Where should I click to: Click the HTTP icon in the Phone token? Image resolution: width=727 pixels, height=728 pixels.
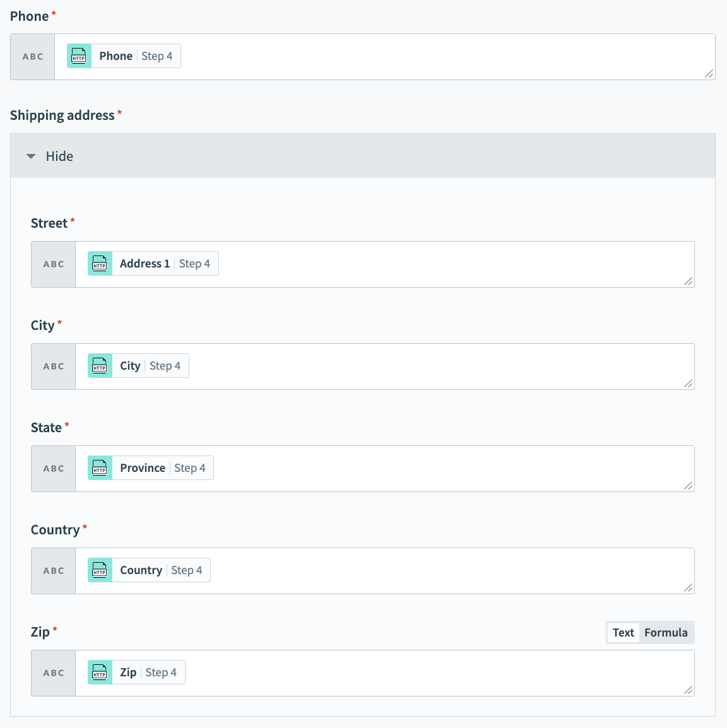click(x=79, y=56)
